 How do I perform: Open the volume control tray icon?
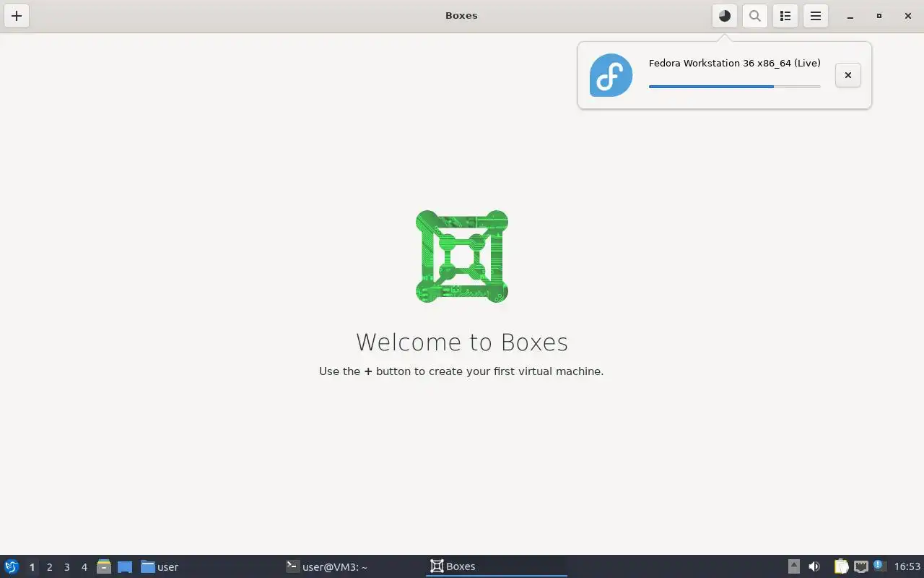pos(814,566)
